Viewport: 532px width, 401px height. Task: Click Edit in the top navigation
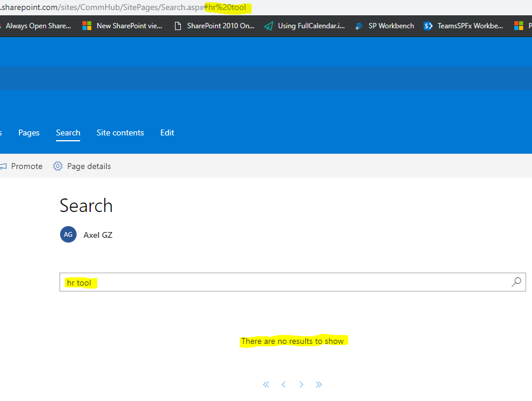tap(167, 132)
